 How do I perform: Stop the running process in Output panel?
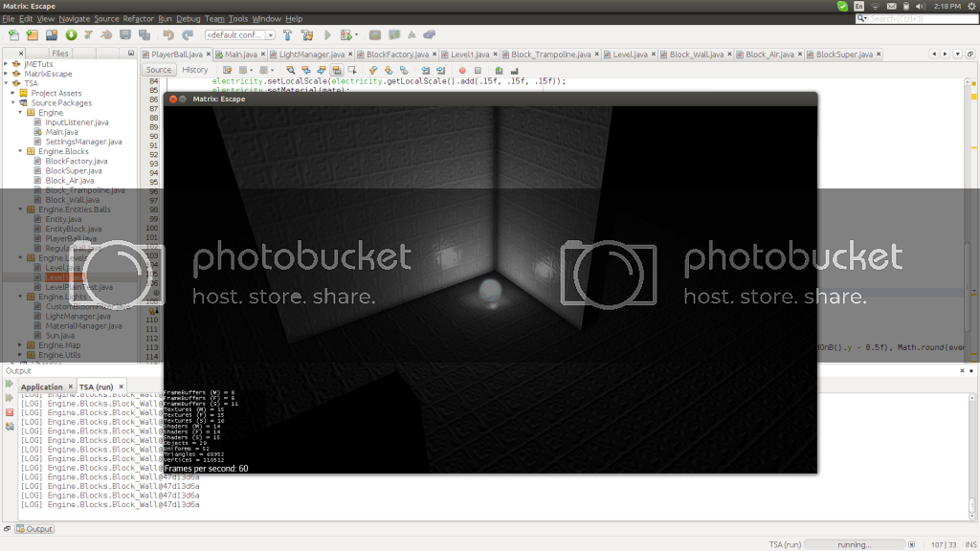[10, 411]
